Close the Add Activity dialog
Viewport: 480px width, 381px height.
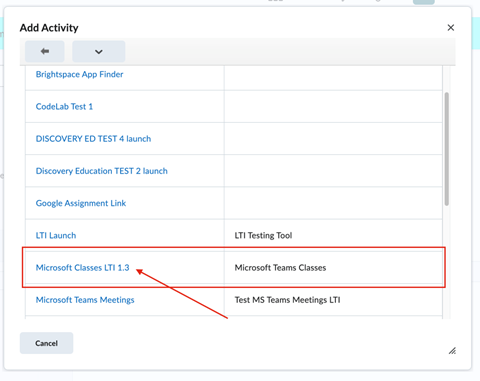pyautogui.click(x=451, y=28)
